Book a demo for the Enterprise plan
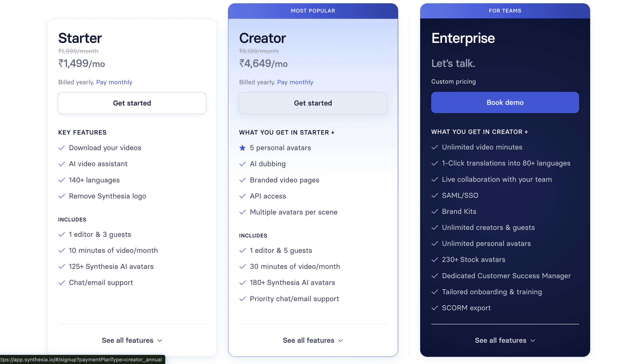 (505, 102)
